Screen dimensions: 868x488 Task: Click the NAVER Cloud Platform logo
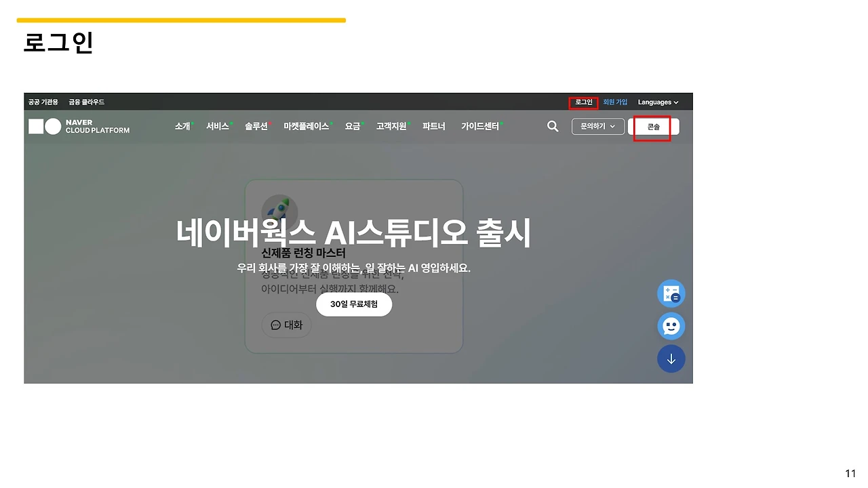tap(79, 126)
